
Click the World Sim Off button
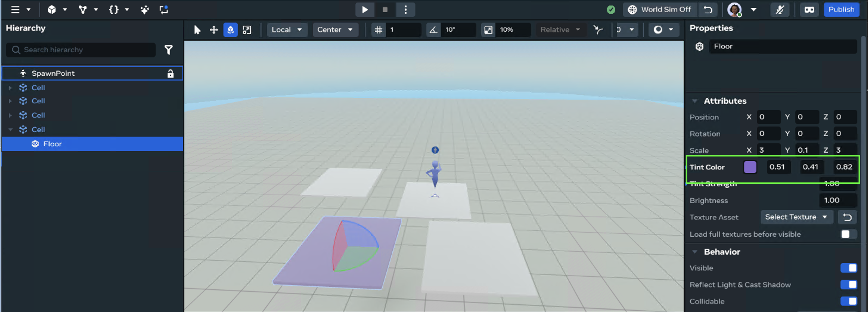(x=660, y=10)
